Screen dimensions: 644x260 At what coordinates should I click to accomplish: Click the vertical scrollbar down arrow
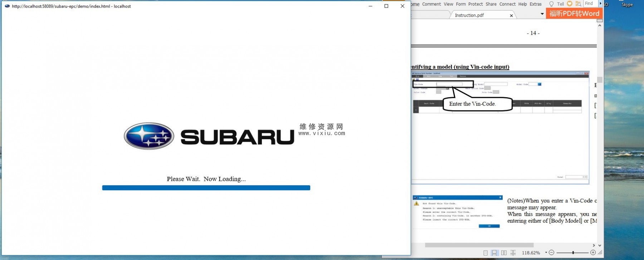tap(600, 245)
